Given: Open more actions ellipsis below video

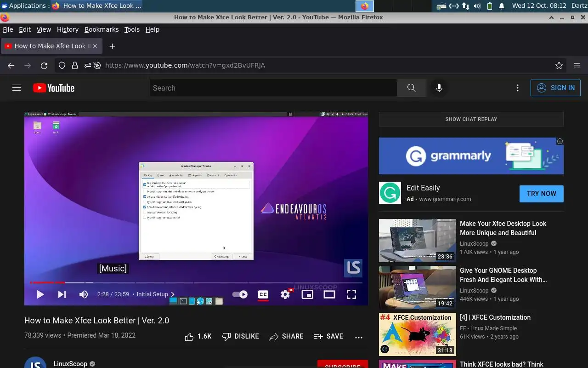Looking at the screenshot, I should click(359, 337).
